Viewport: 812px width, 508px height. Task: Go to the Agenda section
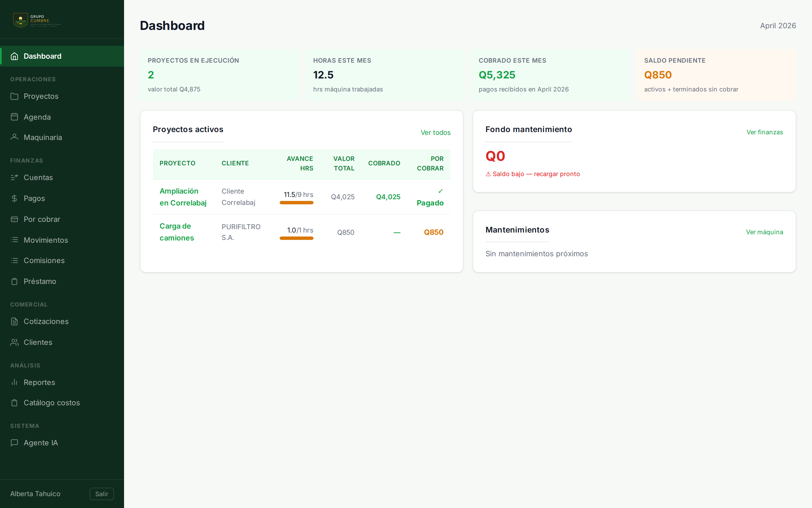coord(62,117)
